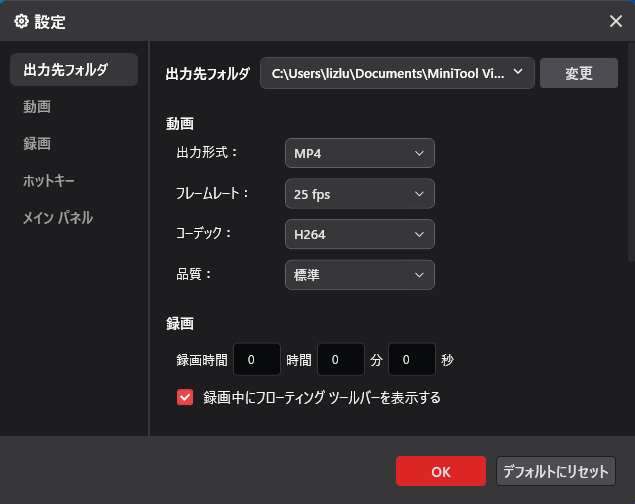This screenshot has width=635, height=504.
Task: Open the 品質 標準 dropdown
Action: [360, 275]
